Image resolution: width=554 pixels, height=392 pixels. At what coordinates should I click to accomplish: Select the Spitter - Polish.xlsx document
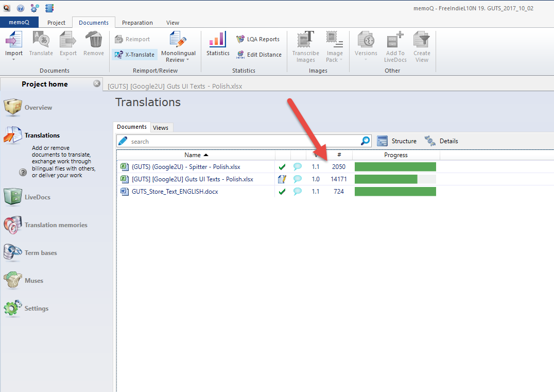coord(186,167)
